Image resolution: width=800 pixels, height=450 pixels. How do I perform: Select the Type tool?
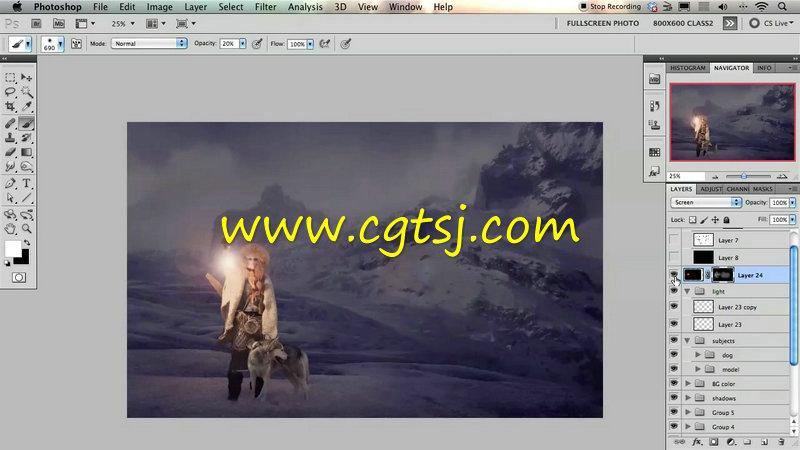27,183
